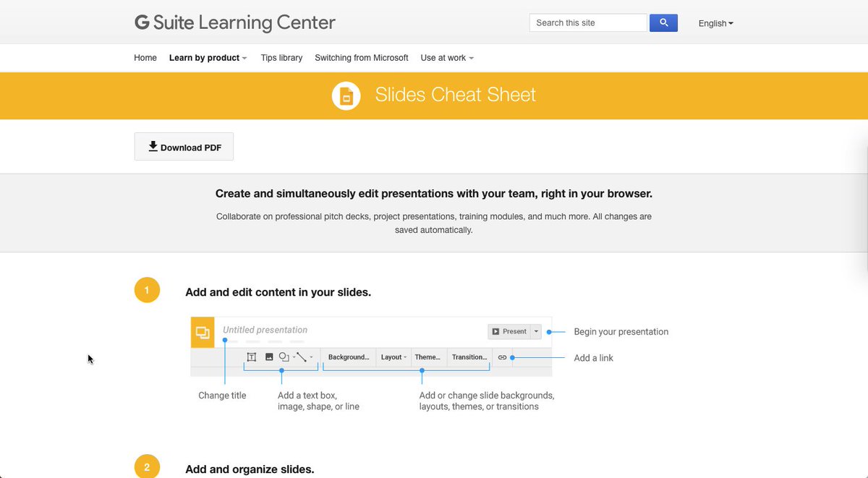Click the Layout dropdown in illustration
Viewport: 868px width, 478px height.
pyautogui.click(x=394, y=357)
